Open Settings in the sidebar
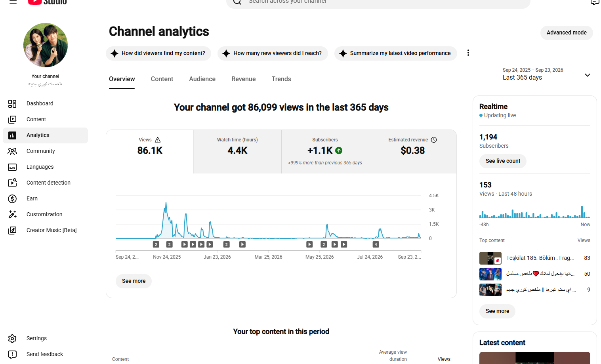This screenshot has height=364, width=601. 45,338
